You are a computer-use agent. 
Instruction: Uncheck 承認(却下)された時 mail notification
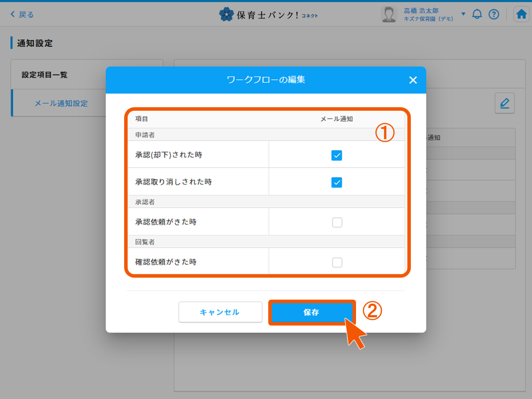(337, 156)
